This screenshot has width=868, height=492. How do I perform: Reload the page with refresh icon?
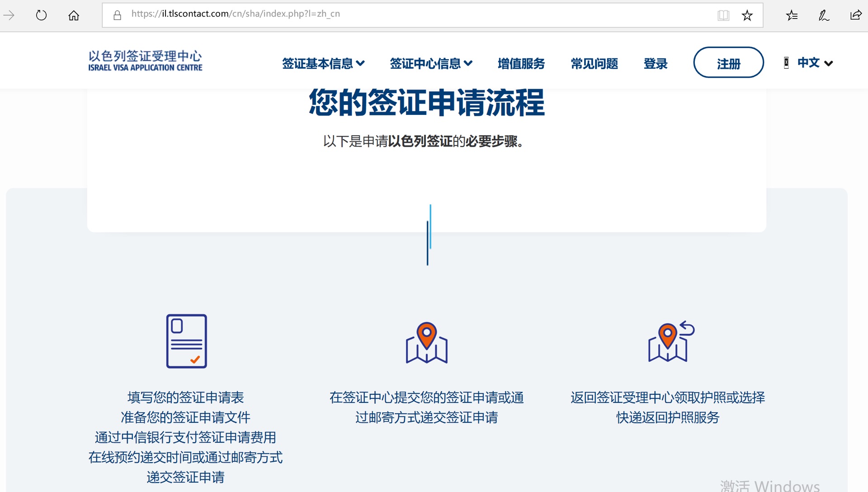coord(41,15)
